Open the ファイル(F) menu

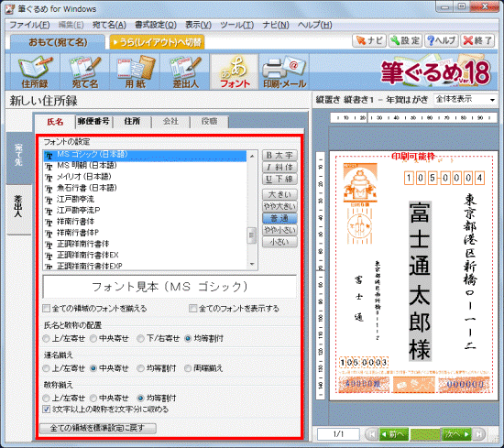29,25
